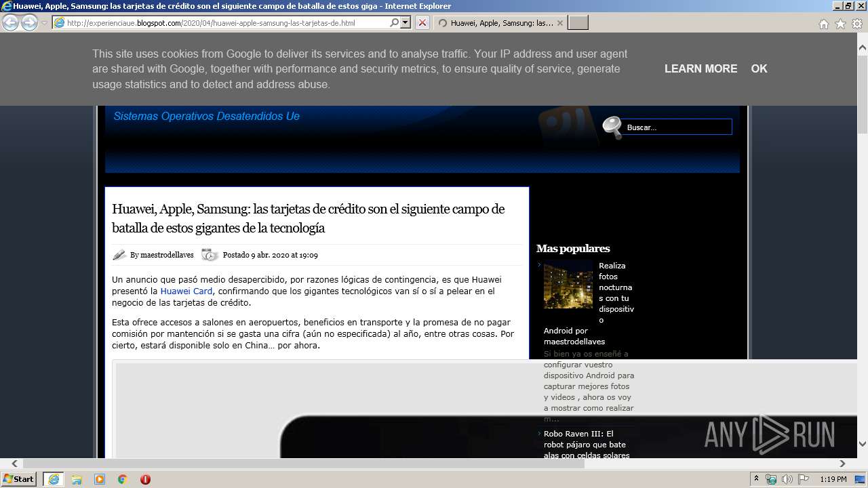This screenshot has width=868, height=488.
Task: Click the author name maestrodellaves
Action: click(167, 255)
